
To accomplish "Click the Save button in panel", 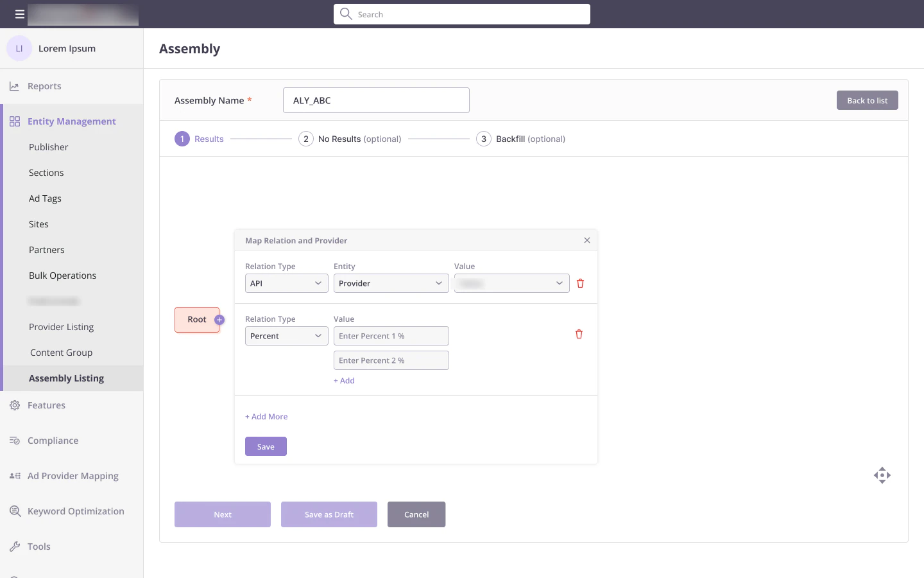I will pos(266,446).
